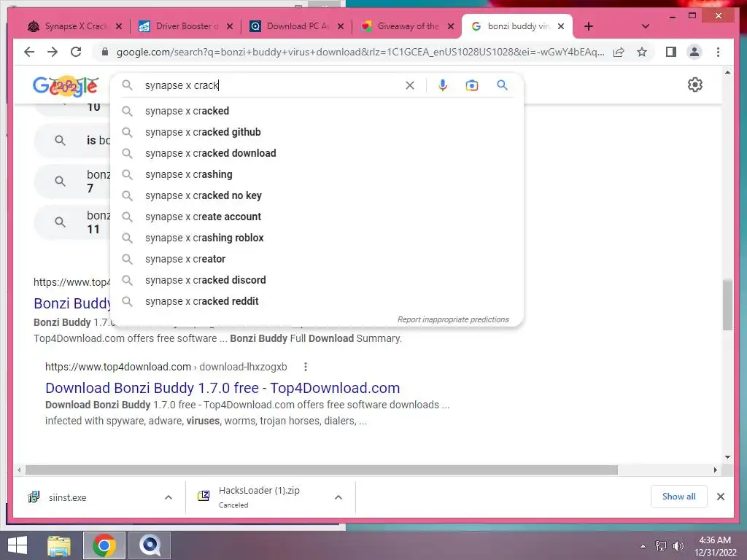
Task: Open the magnifier app in taskbar
Action: [150, 545]
